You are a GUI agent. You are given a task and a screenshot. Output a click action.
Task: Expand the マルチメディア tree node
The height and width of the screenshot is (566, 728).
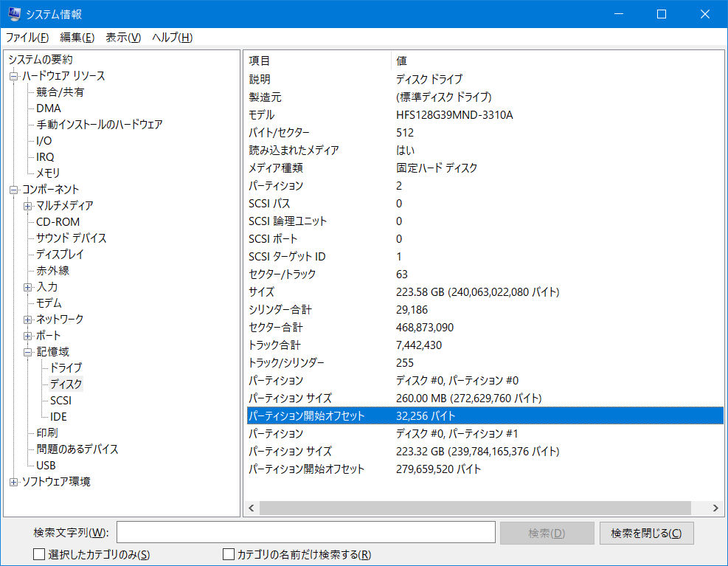(x=28, y=206)
